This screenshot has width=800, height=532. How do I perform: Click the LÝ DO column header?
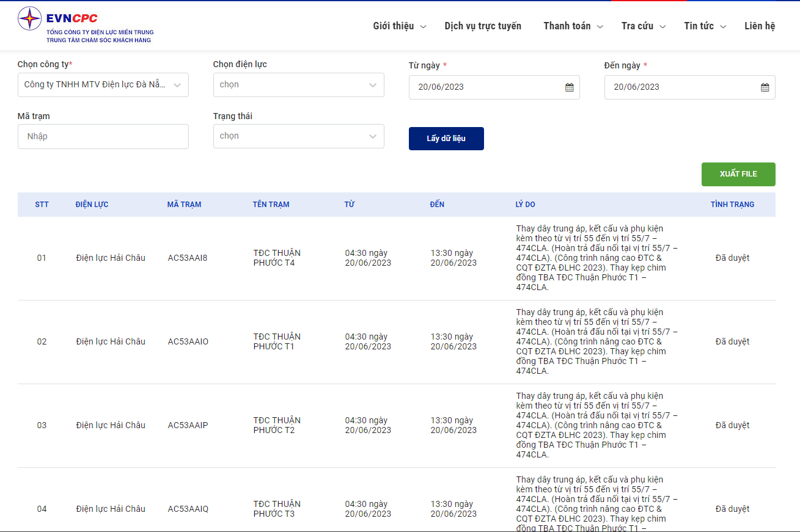click(525, 205)
